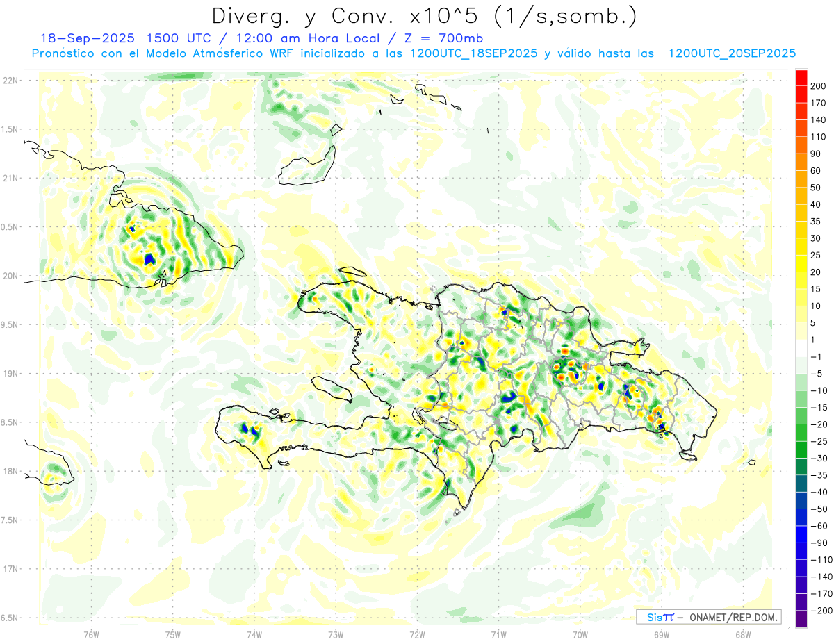Click the WRF model forecast subtitle line
This screenshot has height=644, width=834.
pos(414,53)
